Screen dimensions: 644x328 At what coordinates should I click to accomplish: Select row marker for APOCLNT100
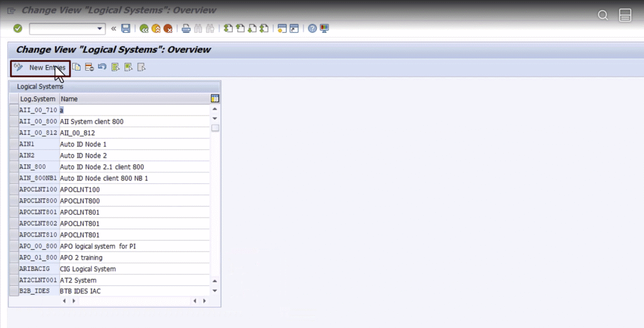(x=14, y=189)
